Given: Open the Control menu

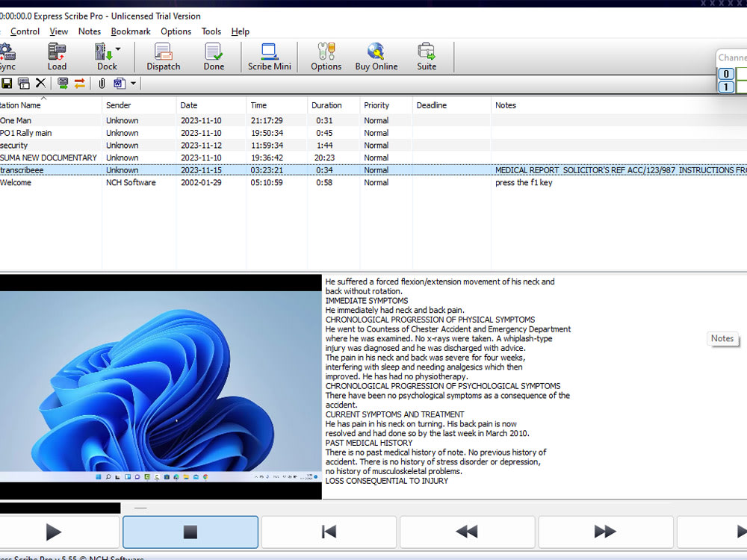Looking at the screenshot, I should pos(25,31).
